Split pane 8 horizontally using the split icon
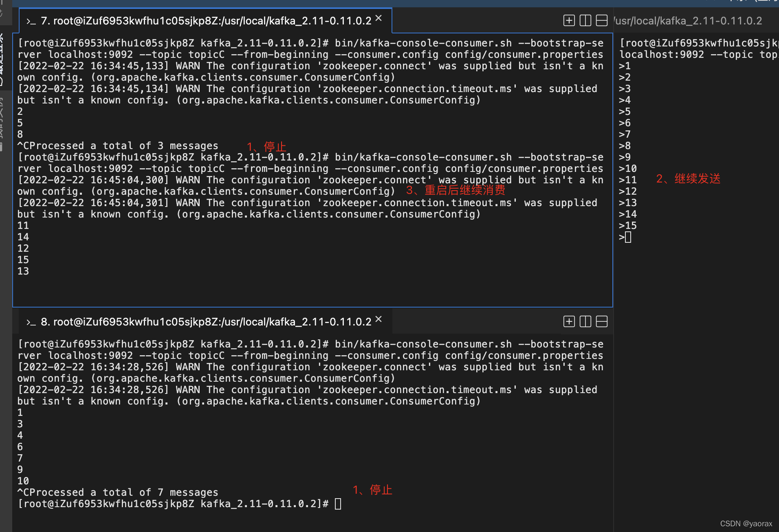The width and height of the screenshot is (779, 532). (x=601, y=321)
